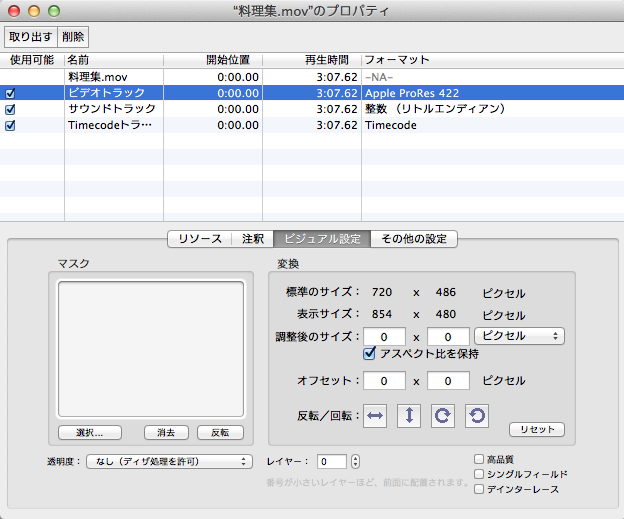This screenshot has width=624, height=519.
Task: Switch to the リソース tab
Action: point(200,239)
